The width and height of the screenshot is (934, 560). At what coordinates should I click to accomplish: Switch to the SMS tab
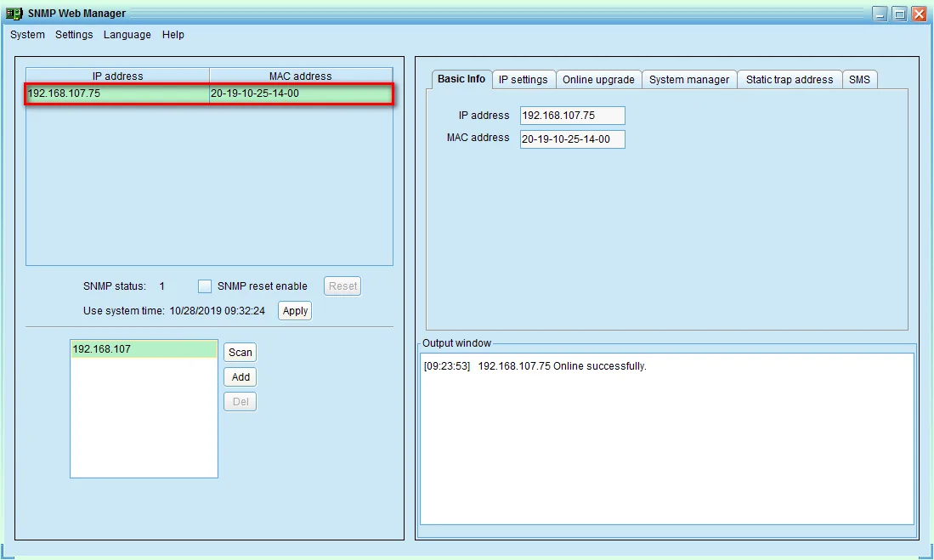[859, 79]
